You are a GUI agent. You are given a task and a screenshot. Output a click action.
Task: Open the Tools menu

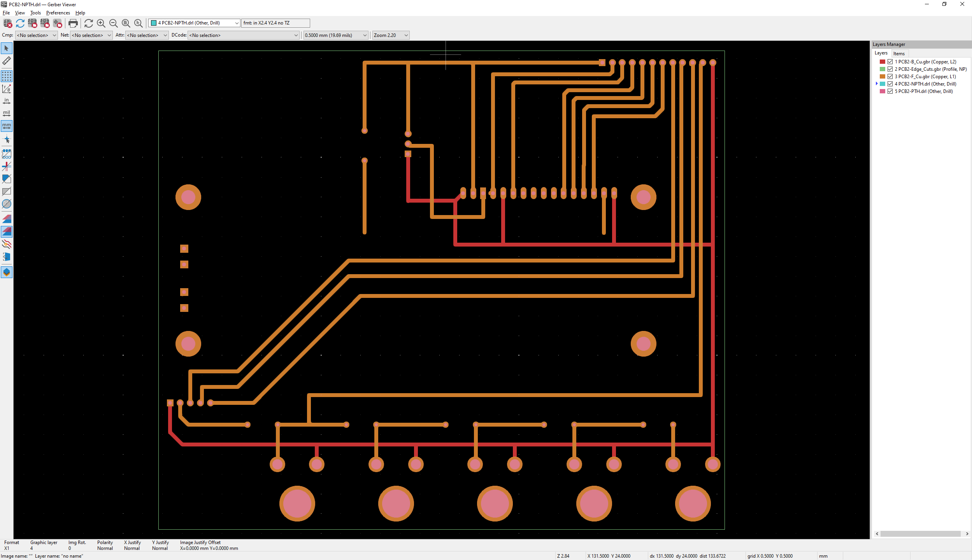click(35, 13)
